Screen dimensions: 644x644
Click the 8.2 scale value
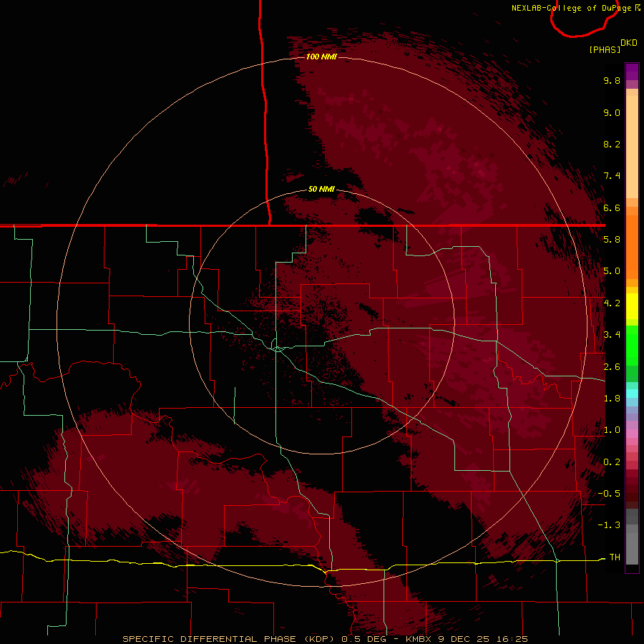point(612,144)
